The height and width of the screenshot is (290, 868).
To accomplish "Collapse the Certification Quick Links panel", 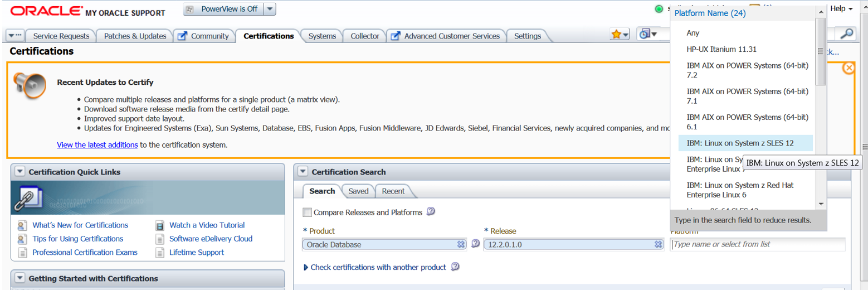I will pos(20,172).
